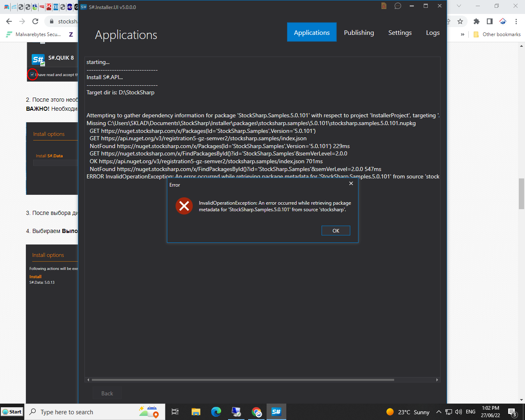The width and height of the screenshot is (525, 420).
Task: Bookmark this page with star icon
Action: [460, 21]
